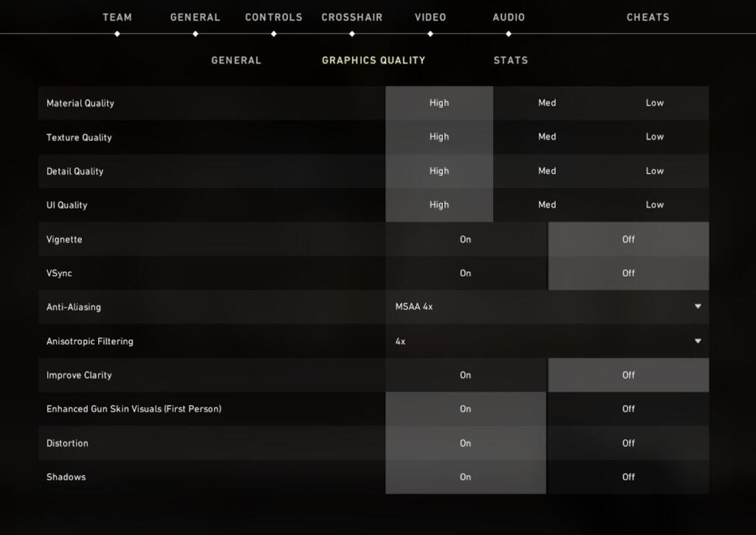Switch to the CROSSHAIR settings tab
This screenshot has width=756, height=535.
pyautogui.click(x=352, y=18)
